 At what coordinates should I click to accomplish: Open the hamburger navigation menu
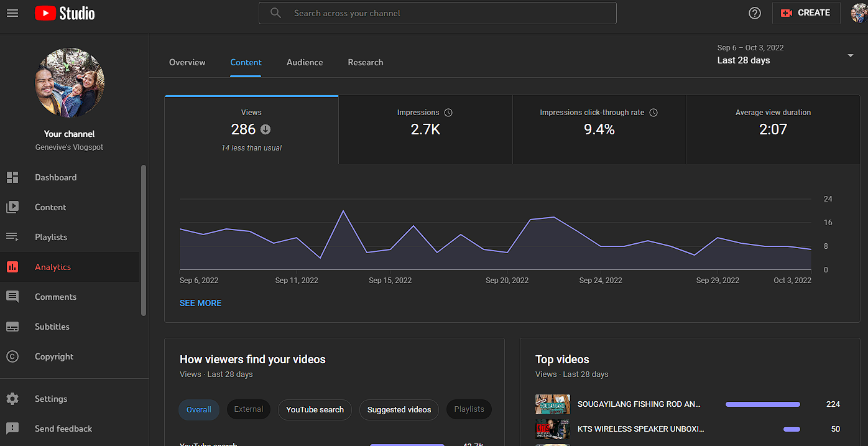[x=12, y=12]
